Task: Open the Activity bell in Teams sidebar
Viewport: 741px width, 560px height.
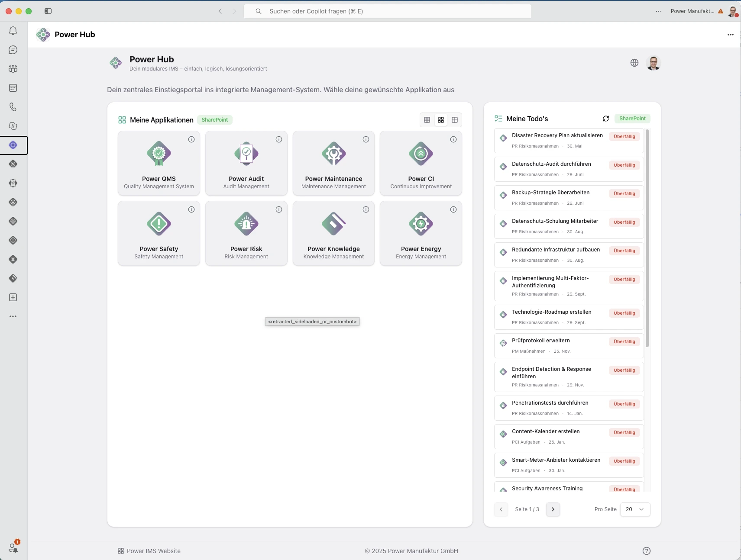Action: (13, 31)
